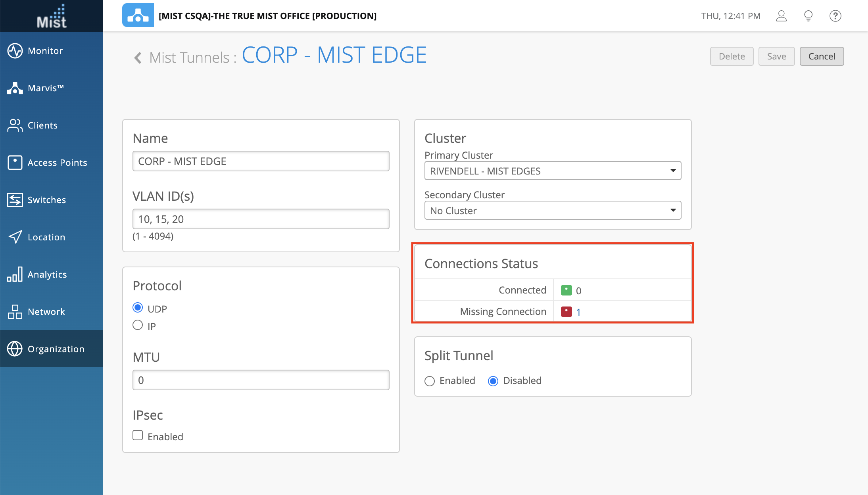Click the green Connected status indicator
This screenshot has width=868, height=495.
tap(566, 290)
